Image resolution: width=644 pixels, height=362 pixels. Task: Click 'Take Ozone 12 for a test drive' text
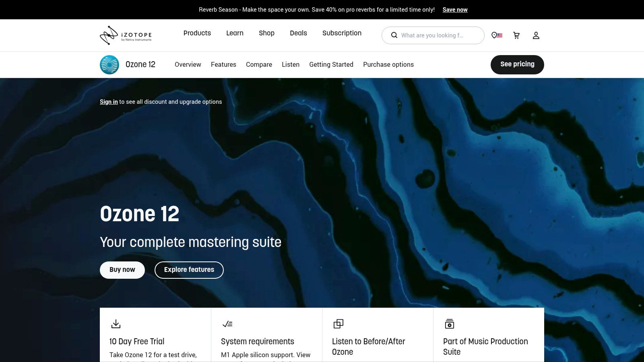point(153,355)
